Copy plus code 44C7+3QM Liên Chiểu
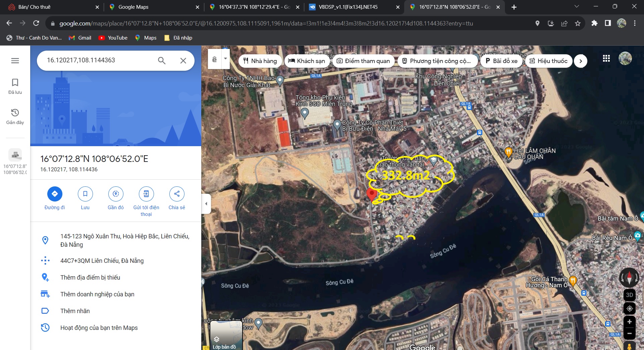Screen dimensions: 644x350 click(116, 261)
